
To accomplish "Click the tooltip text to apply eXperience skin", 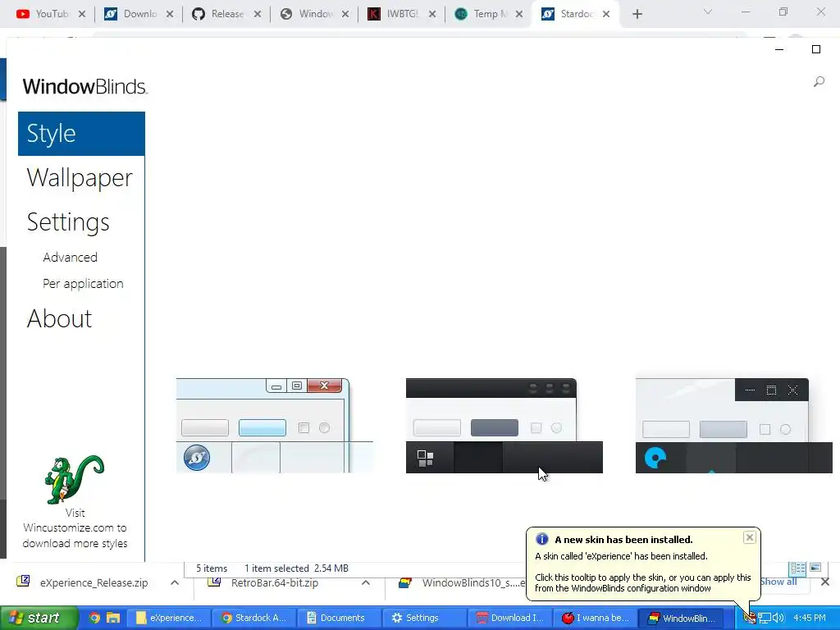I will point(643,583).
